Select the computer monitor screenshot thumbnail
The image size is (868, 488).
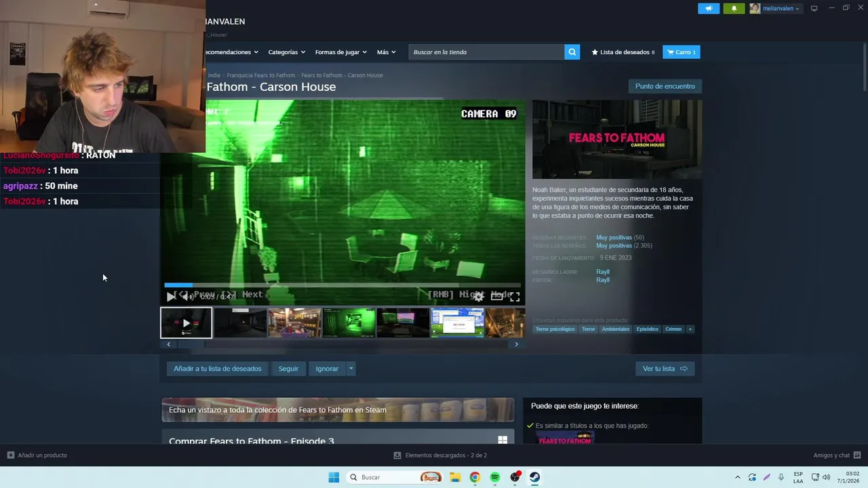pyautogui.click(x=403, y=323)
